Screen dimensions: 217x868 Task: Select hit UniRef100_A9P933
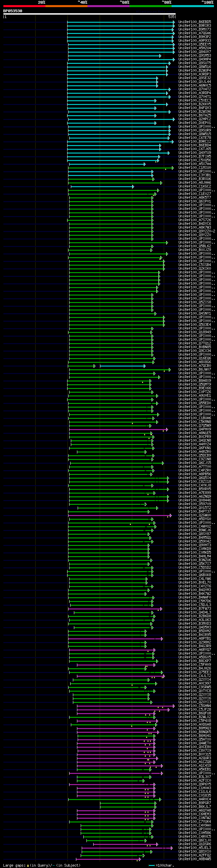tap(195, 41)
